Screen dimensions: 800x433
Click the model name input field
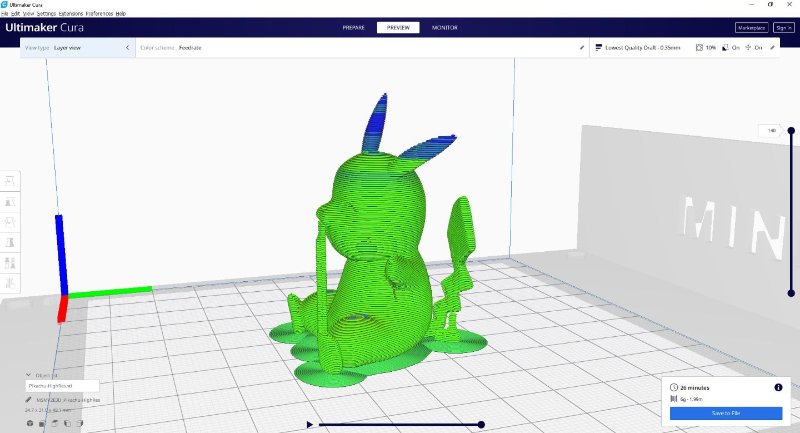click(x=62, y=386)
